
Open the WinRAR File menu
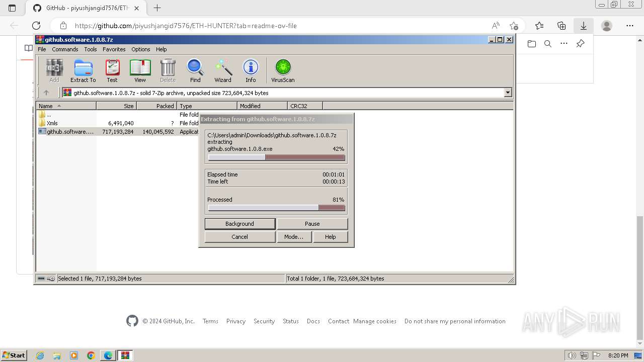coord(42,49)
